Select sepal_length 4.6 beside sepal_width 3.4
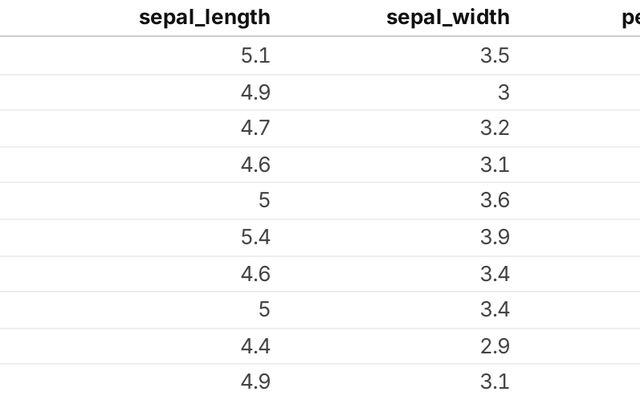The height and width of the screenshot is (400, 640). 256,273
